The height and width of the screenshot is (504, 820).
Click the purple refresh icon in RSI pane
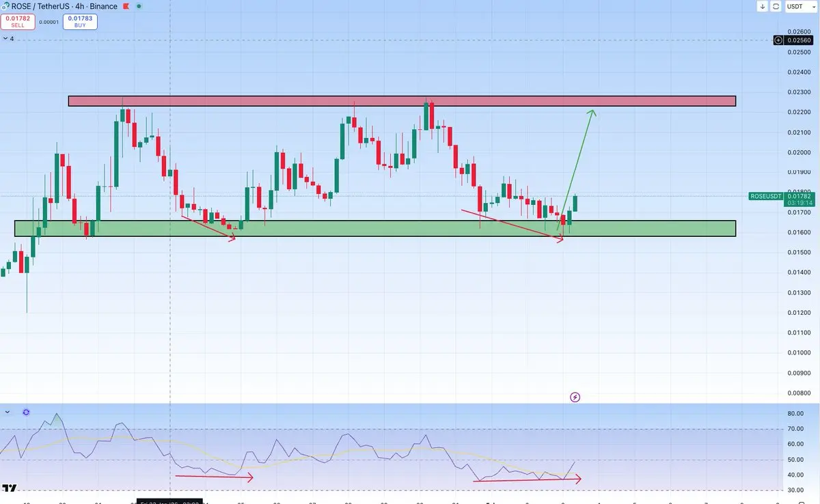[x=26, y=412]
